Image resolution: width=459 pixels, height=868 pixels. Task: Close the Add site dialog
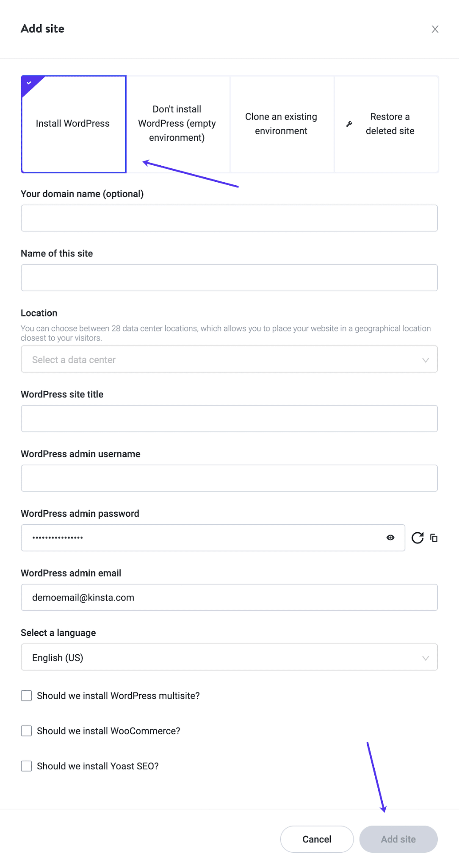pyautogui.click(x=435, y=29)
